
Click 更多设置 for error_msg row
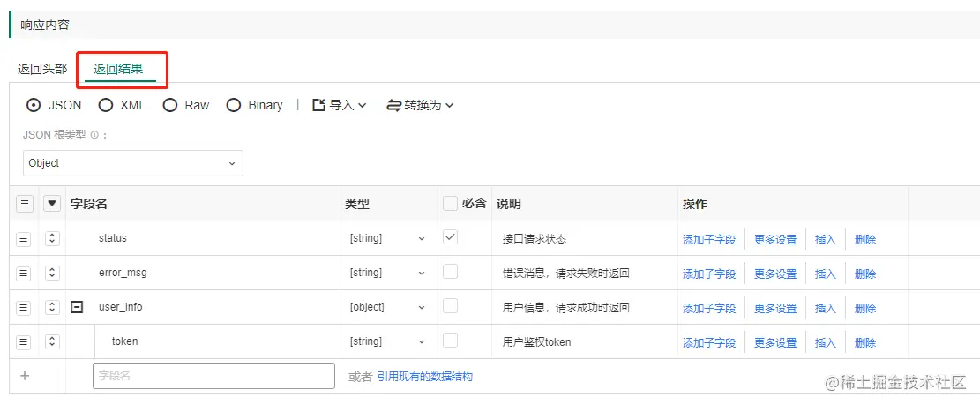point(775,274)
